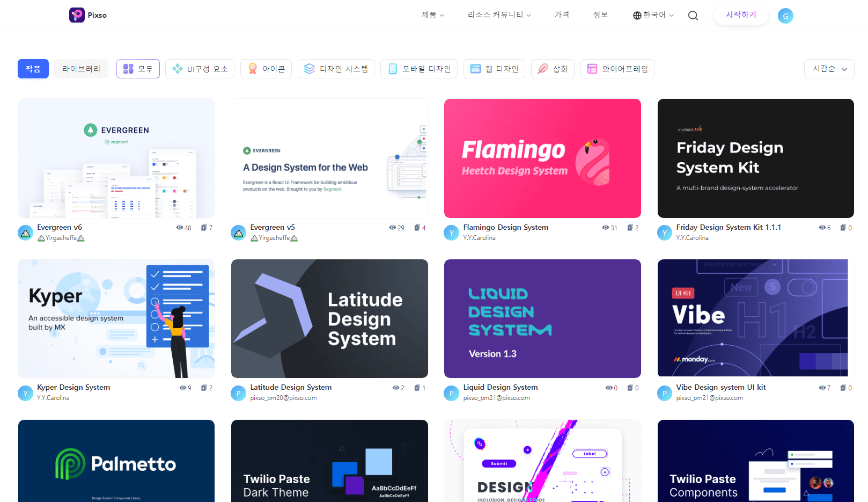Click Latitude Design System author avatar
This screenshot has width=868, height=502.
tap(239, 394)
